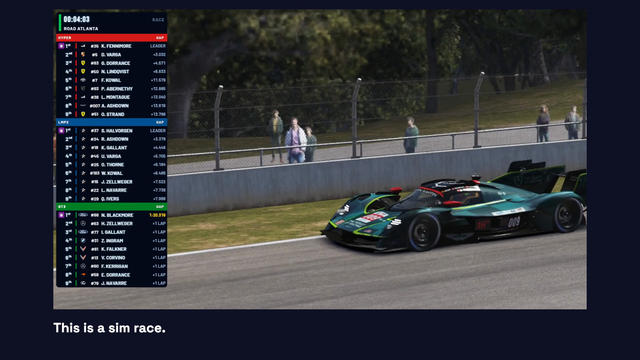Screen dimensions: 640x360
Task: Select the red HYPER class header
Action: [111, 38]
